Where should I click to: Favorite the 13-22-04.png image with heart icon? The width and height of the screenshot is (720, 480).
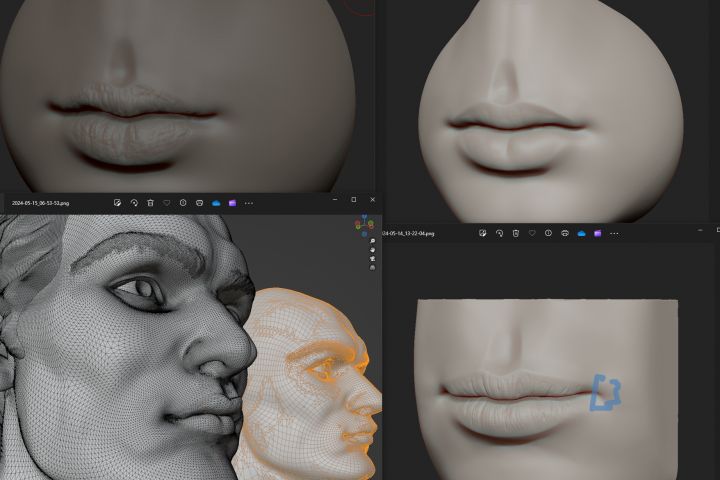click(x=532, y=233)
